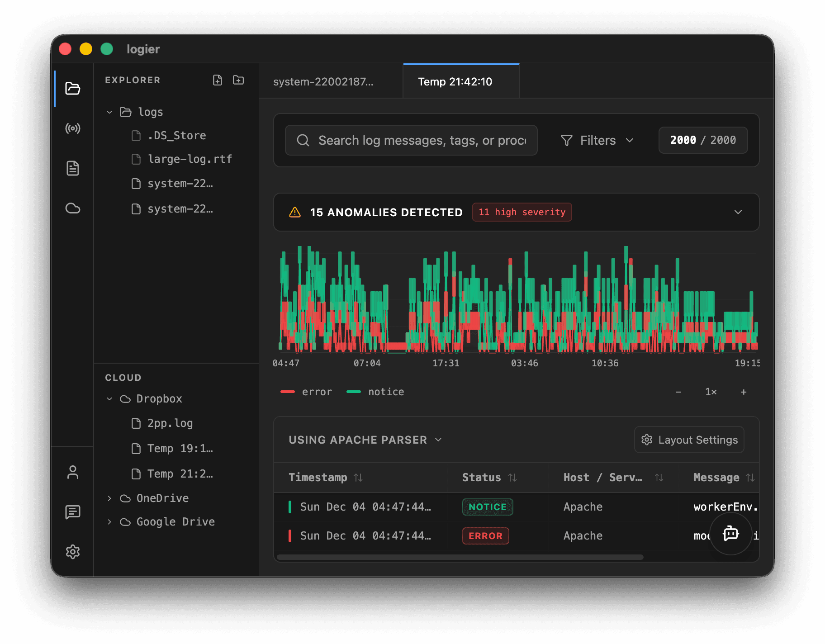This screenshot has width=825, height=644.
Task: Click the Filters funnel icon
Action: pos(567,140)
